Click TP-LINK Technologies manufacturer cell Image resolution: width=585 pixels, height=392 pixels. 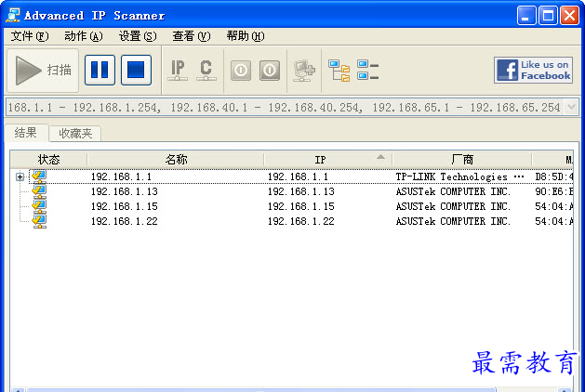[460, 176]
